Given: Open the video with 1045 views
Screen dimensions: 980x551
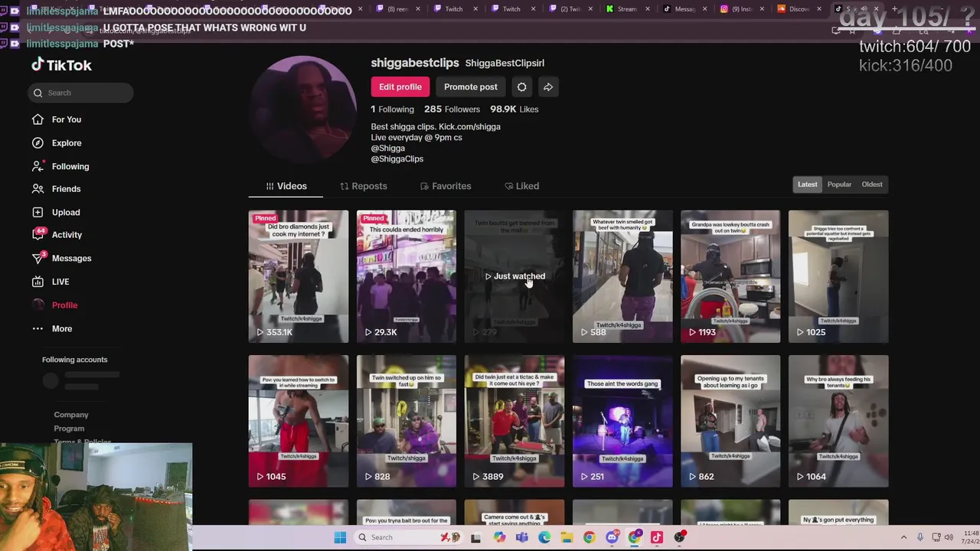Looking at the screenshot, I should click(x=298, y=421).
